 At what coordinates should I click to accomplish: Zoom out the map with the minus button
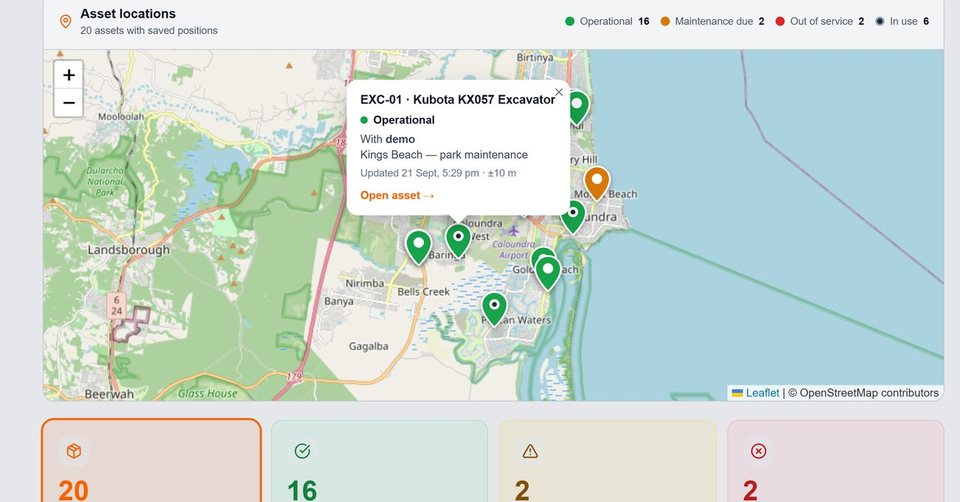pyautogui.click(x=69, y=103)
